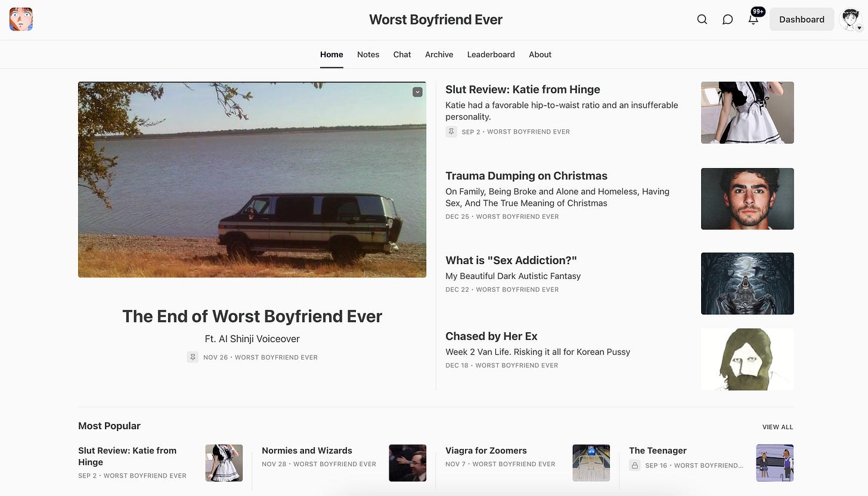Open the search magnifier icon
This screenshot has height=496, width=868.
tap(702, 19)
